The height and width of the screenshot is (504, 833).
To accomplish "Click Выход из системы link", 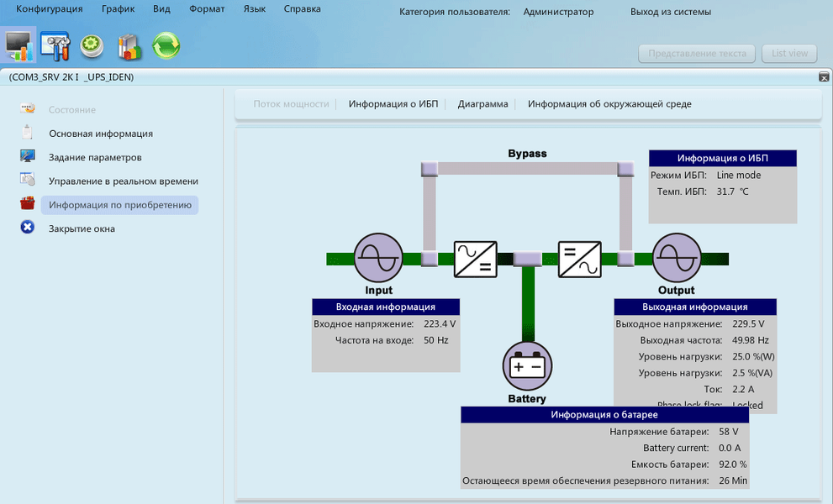I will tap(671, 12).
